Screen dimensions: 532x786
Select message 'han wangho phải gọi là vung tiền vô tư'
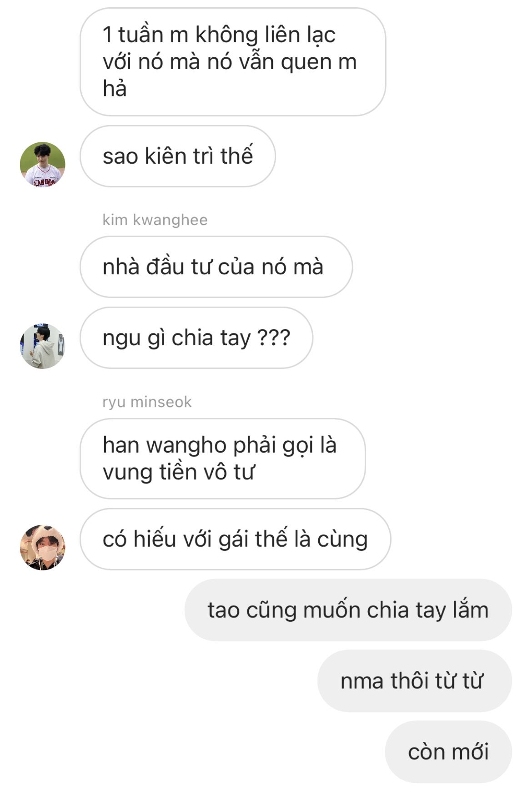click(x=223, y=458)
